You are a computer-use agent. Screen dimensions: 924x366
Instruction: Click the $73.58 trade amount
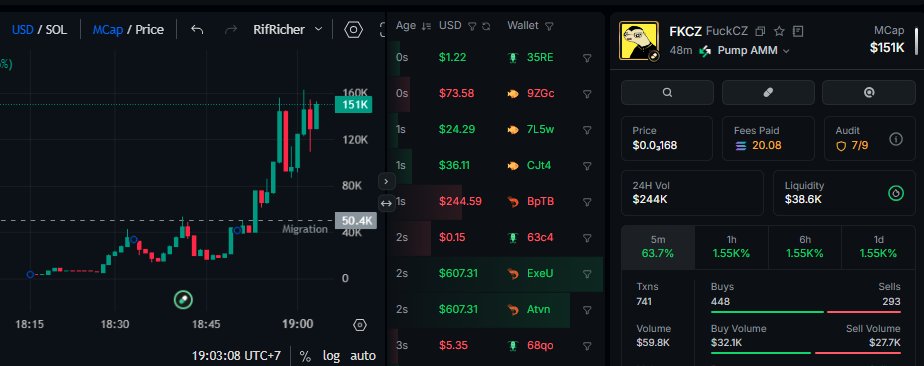click(x=457, y=94)
